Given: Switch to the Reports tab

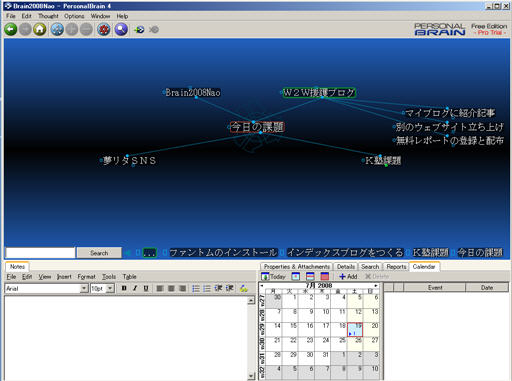Looking at the screenshot, I should click(x=396, y=267).
